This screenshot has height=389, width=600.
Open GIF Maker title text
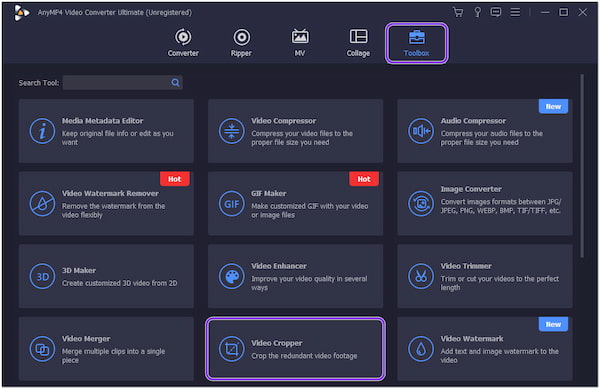pos(269,194)
